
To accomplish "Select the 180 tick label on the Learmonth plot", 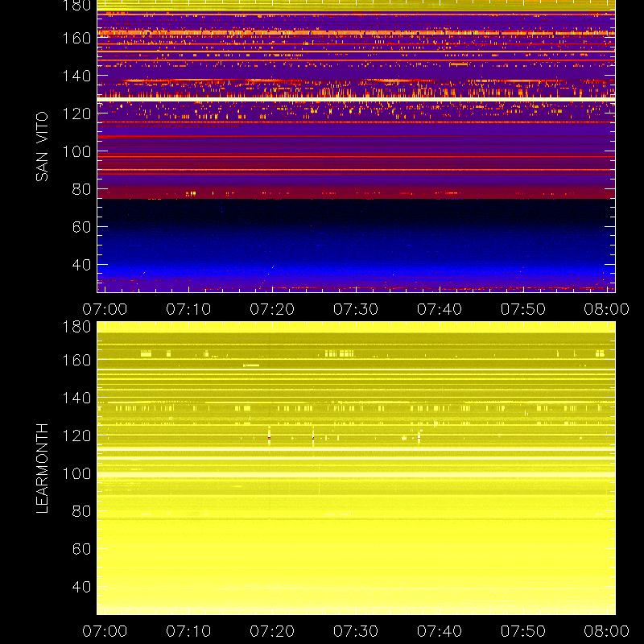I will coord(76,327).
